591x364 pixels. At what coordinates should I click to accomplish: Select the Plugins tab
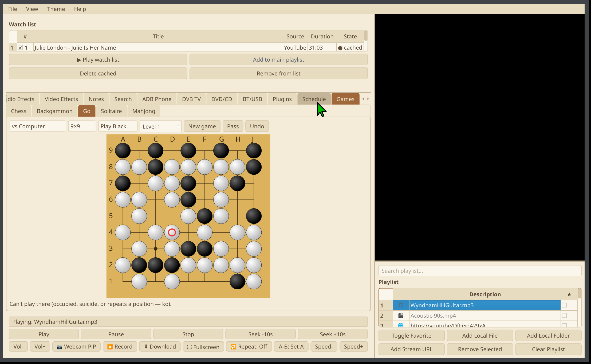pos(282,99)
